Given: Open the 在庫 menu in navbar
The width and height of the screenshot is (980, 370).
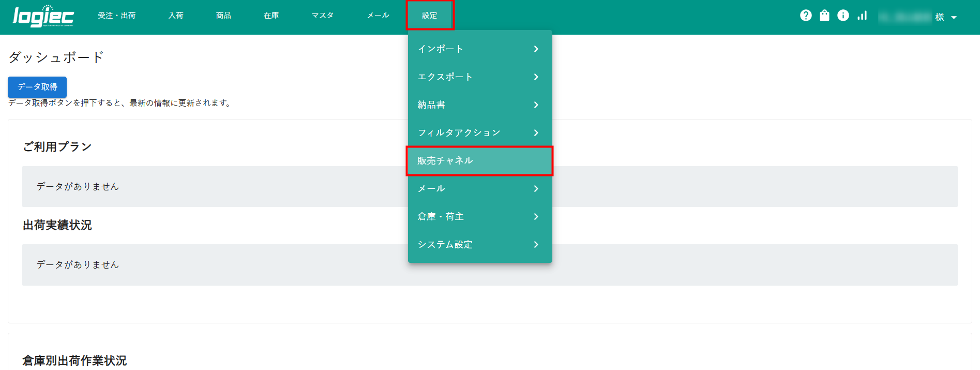Looking at the screenshot, I should [x=271, y=16].
